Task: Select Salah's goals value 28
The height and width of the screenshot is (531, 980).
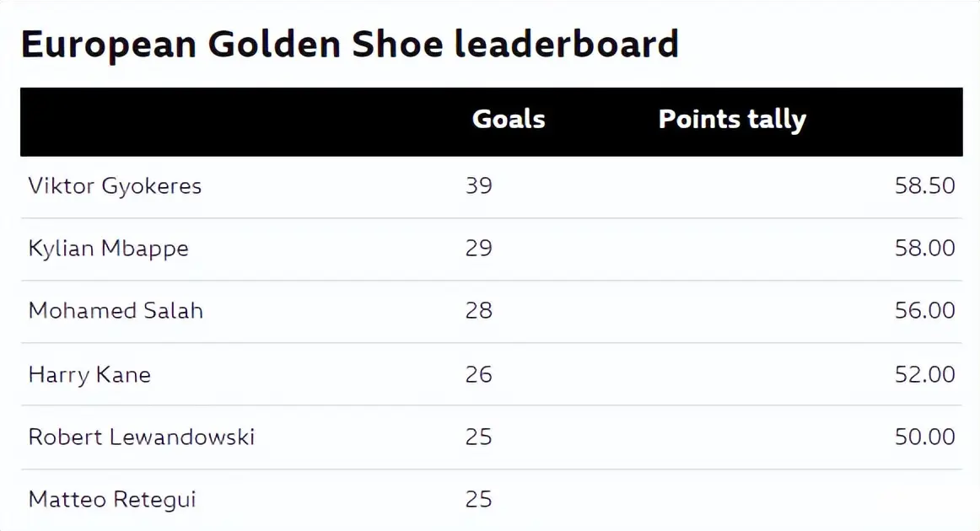Action: coord(479,310)
